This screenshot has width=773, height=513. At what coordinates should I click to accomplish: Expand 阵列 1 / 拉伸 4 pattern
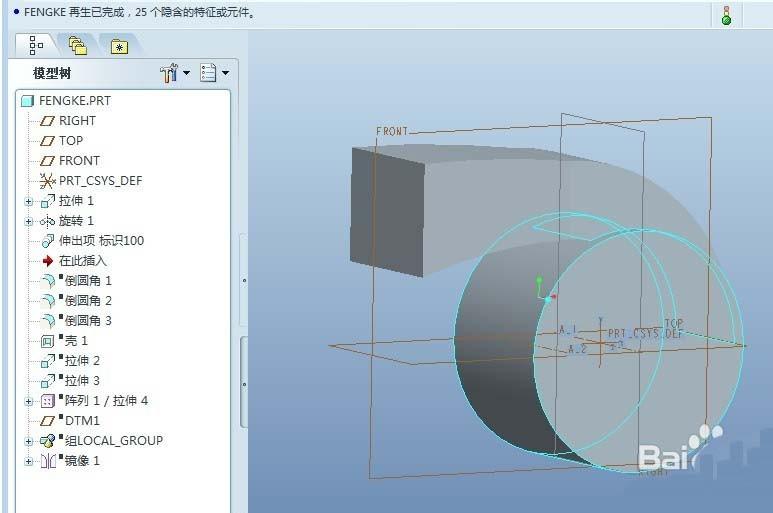tap(29, 402)
